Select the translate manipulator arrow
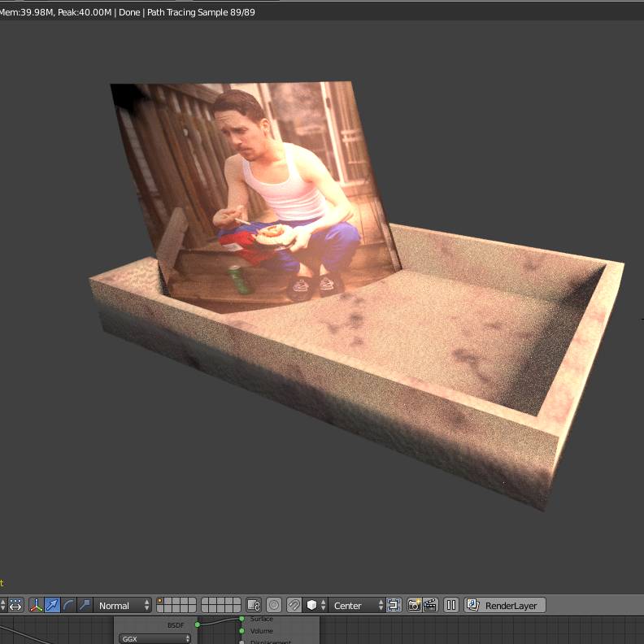 pos(53,606)
